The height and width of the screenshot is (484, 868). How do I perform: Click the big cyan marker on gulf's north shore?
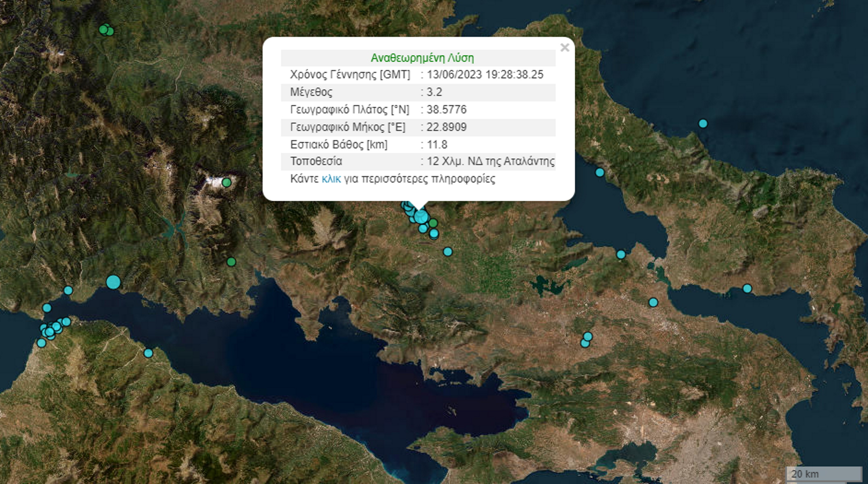tap(113, 282)
